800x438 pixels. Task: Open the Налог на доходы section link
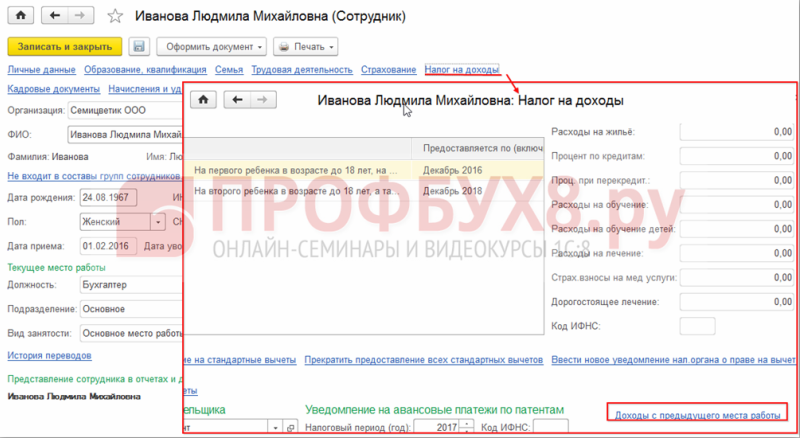462,69
